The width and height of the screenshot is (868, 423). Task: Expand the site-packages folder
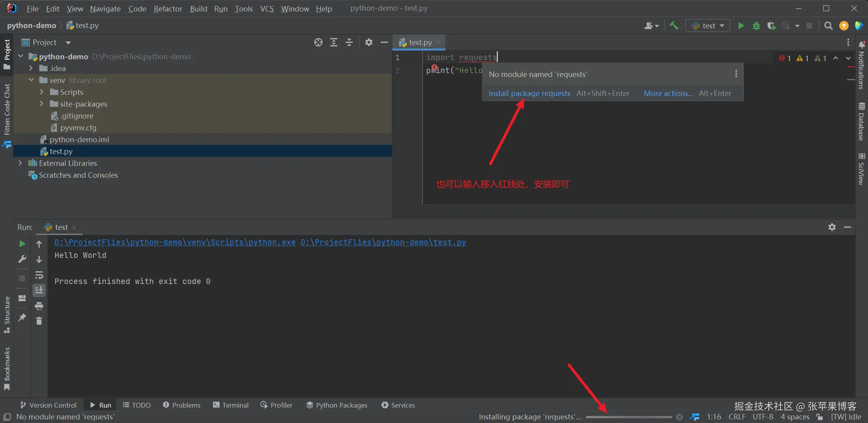[42, 104]
